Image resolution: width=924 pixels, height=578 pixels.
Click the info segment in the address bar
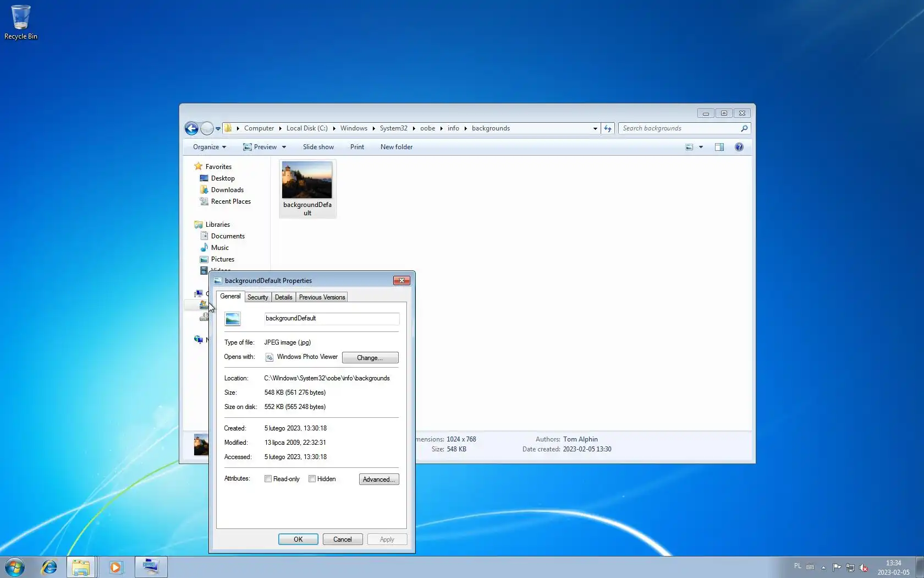tap(453, 128)
